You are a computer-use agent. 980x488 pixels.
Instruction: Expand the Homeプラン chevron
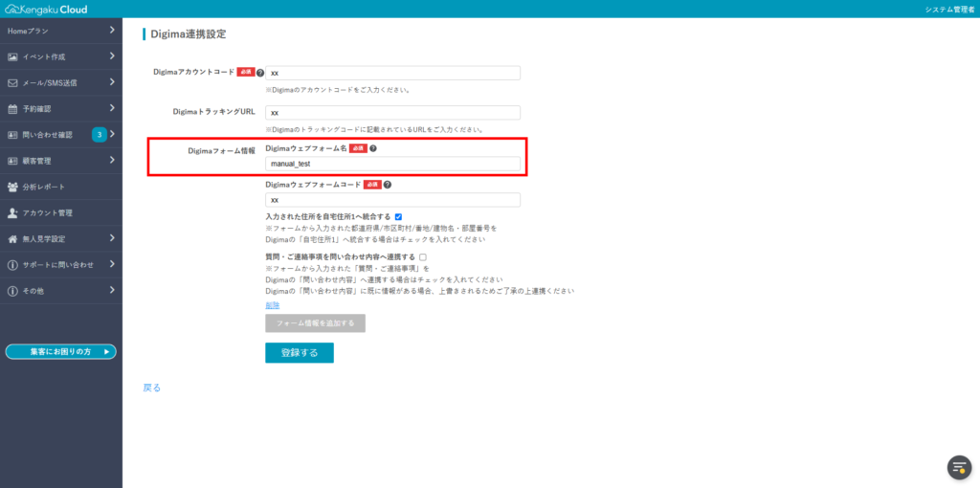point(112,30)
